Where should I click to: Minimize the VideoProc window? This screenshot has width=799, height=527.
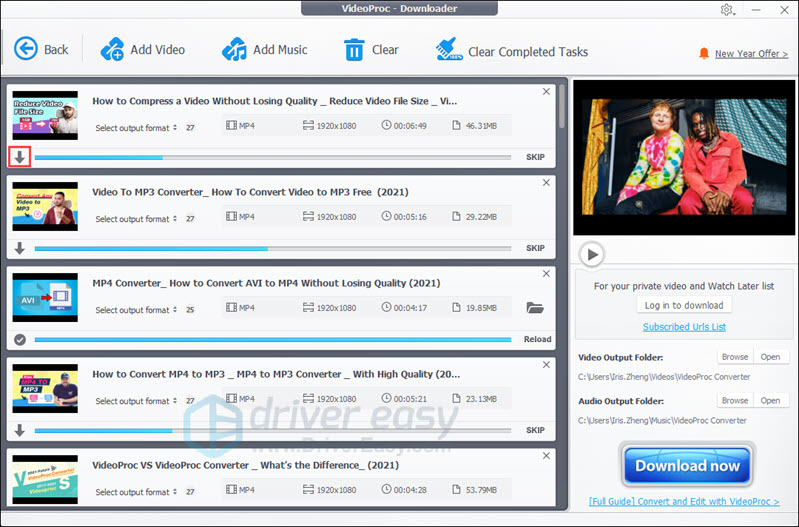click(x=756, y=10)
